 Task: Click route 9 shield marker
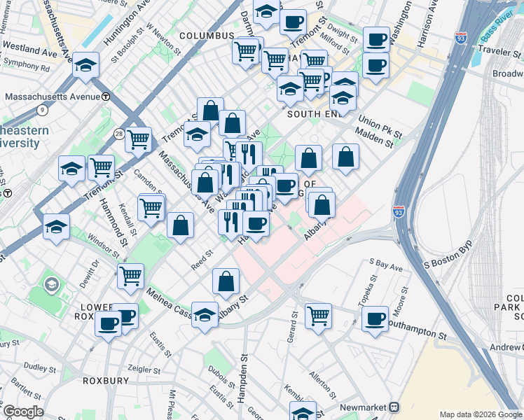[x=42, y=110]
